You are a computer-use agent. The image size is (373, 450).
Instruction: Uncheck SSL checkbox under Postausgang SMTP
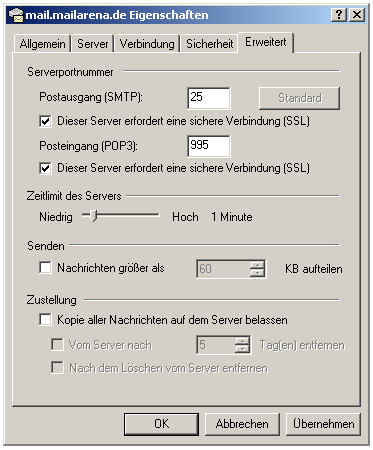pos(46,121)
